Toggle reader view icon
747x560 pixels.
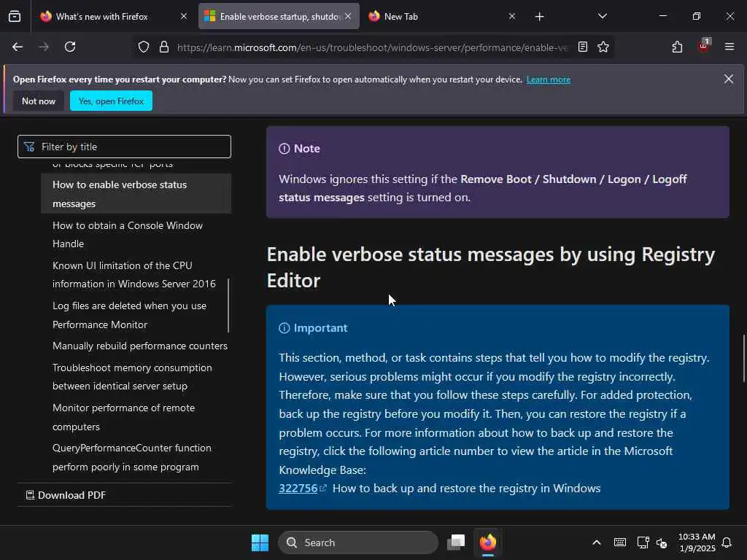coord(582,47)
